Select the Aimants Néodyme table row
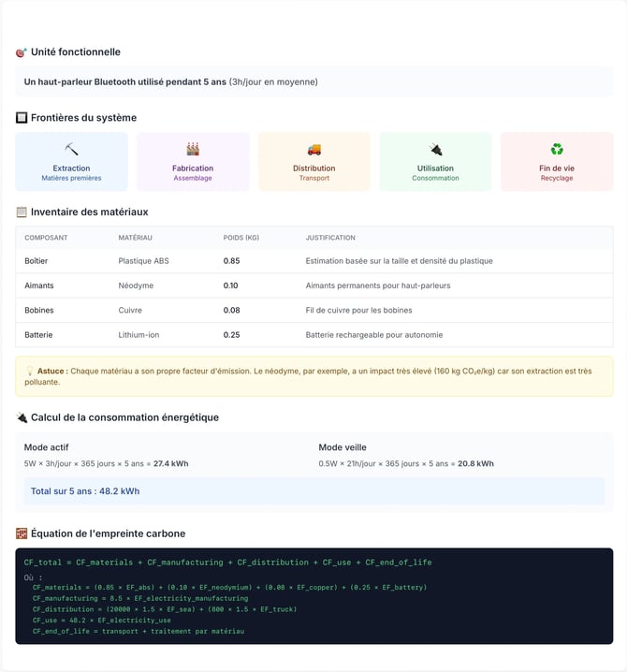 point(314,285)
